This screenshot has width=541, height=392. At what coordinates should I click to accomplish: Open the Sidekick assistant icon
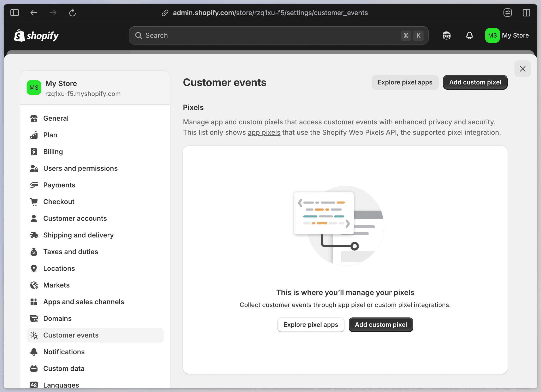pos(446,35)
